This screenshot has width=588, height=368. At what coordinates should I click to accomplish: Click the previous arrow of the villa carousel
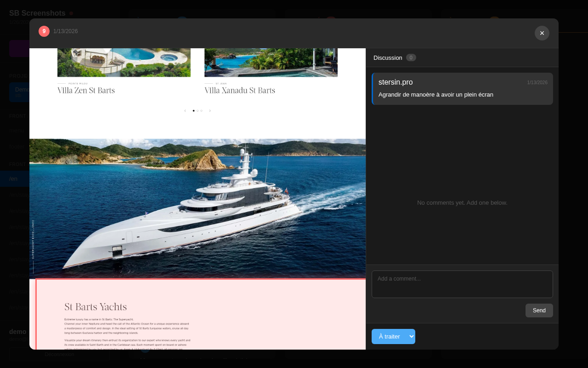(185, 111)
